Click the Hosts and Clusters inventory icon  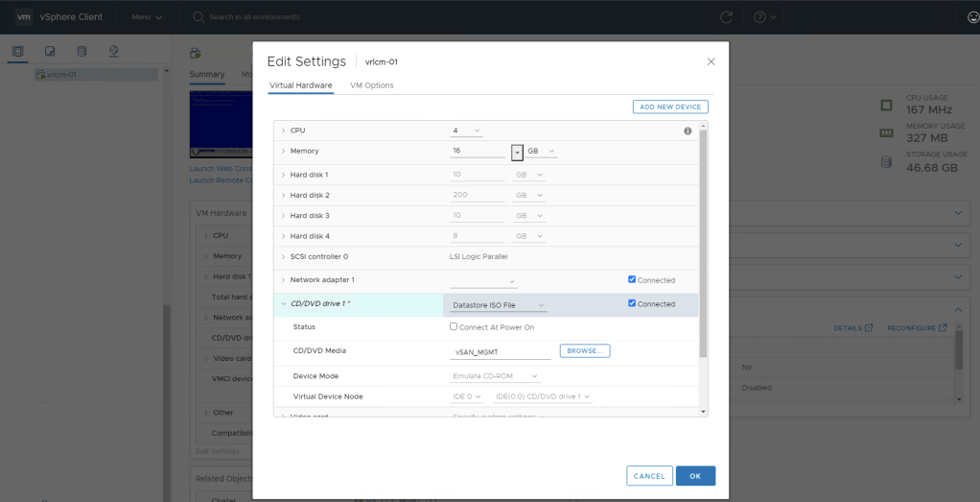[17, 51]
